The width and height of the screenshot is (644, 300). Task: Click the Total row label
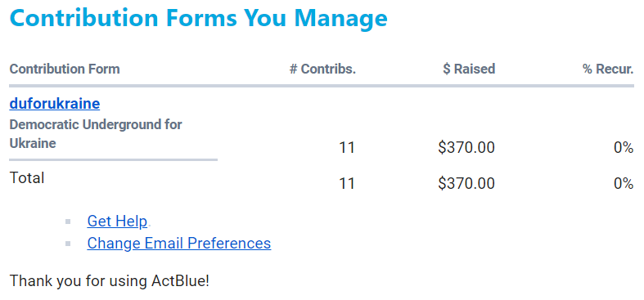27,177
